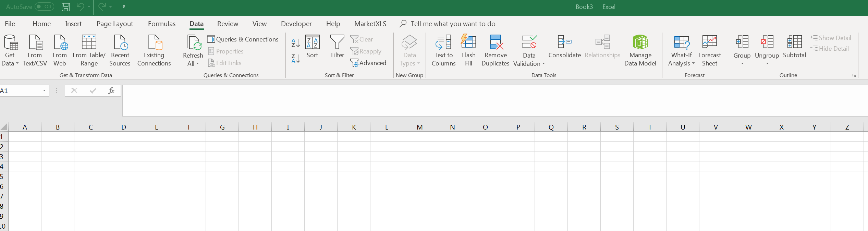Image resolution: width=868 pixels, height=231 pixels.
Task: Click the Group outline icon
Action: tap(742, 42)
